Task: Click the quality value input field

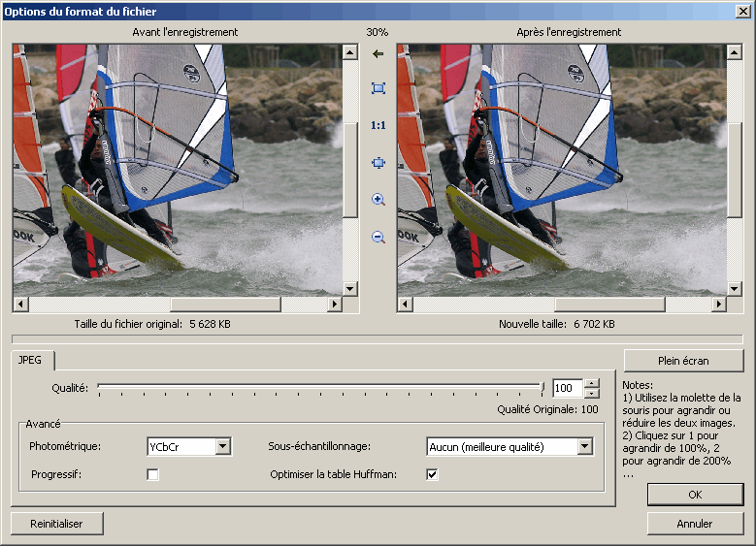Action: [x=567, y=389]
